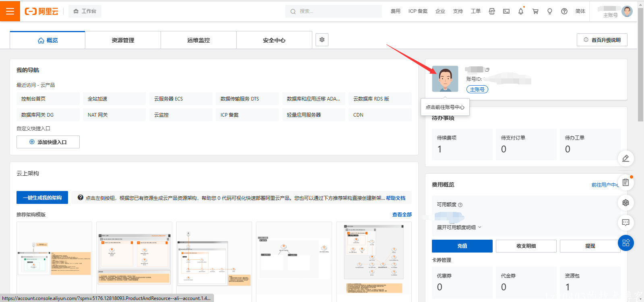Viewport: 644px width, 302px height.
Task: Launch Cloud Shell terminal icon
Action: (x=506, y=11)
